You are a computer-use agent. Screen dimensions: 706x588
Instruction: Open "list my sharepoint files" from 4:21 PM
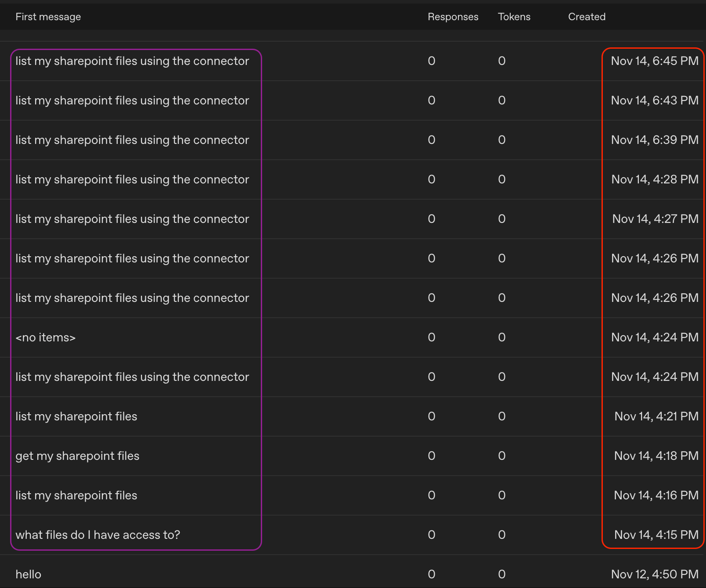pos(76,416)
